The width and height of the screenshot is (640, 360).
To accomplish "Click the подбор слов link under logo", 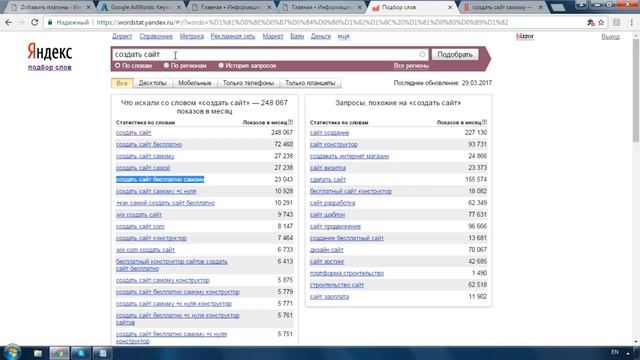I will 50,67.
